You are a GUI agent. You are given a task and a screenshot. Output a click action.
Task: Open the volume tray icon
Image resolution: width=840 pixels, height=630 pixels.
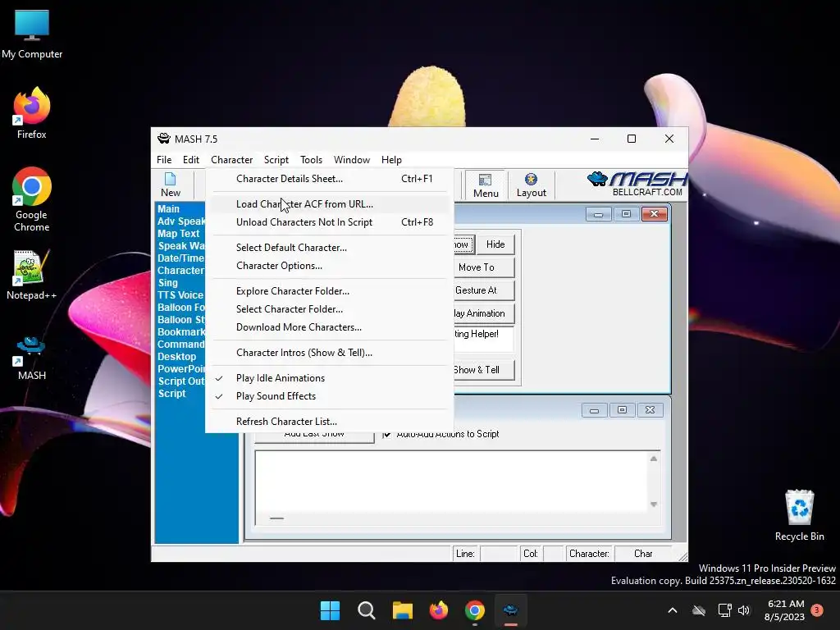pyautogui.click(x=744, y=610)
